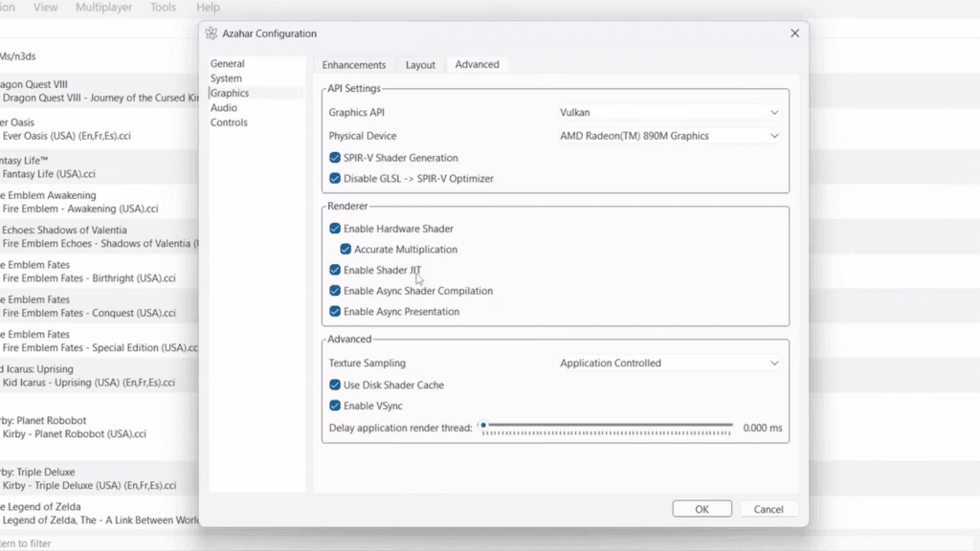The height and width of the screenshot is (551, 980).
Task: Uncheck Enable Hardware Shader
Action: [335, 229]
